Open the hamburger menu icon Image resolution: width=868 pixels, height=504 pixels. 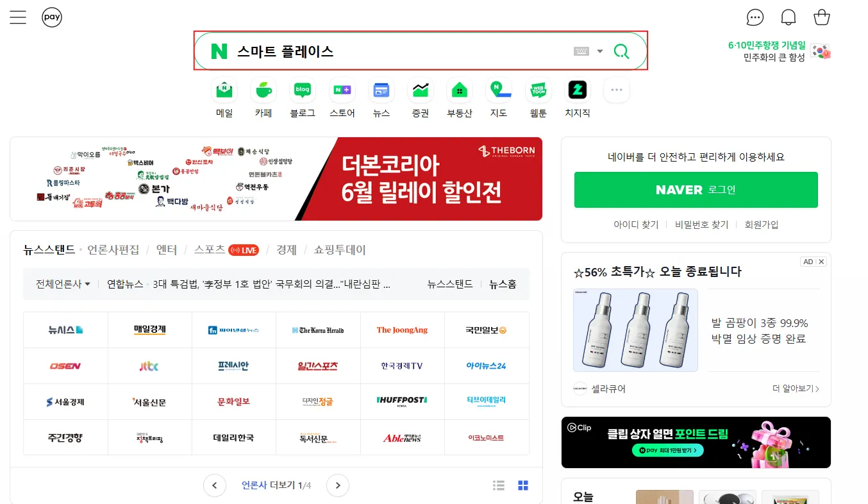pos(18,17)
